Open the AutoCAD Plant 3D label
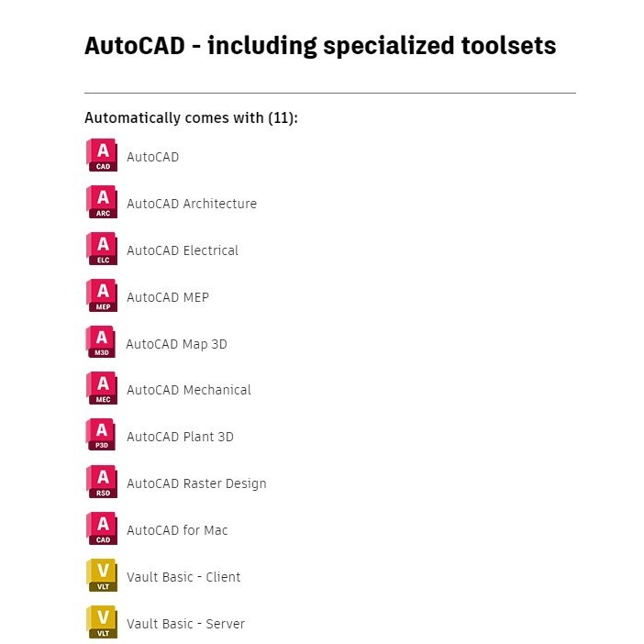Screen dimensions: 644x644 (x=180, y=437)
